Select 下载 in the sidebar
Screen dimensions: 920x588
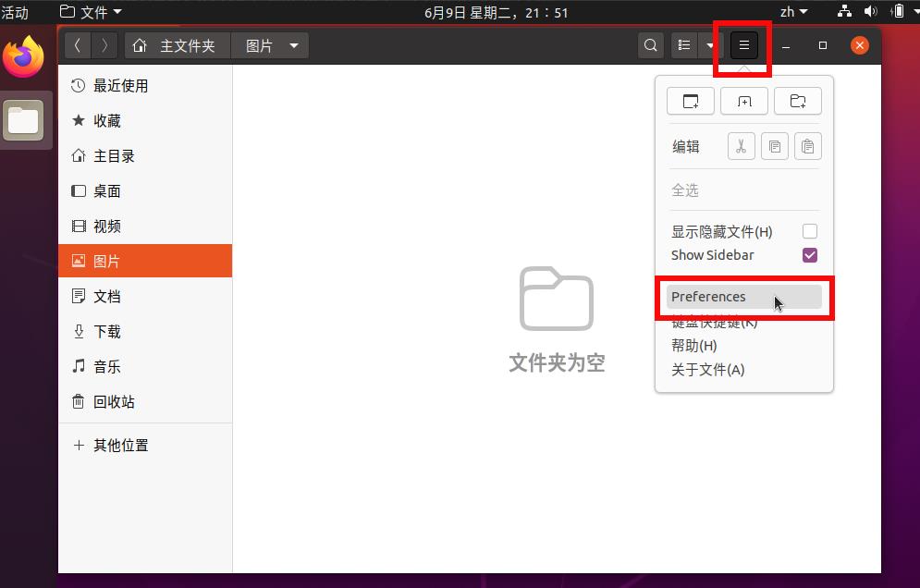click(x=107, y=332)
